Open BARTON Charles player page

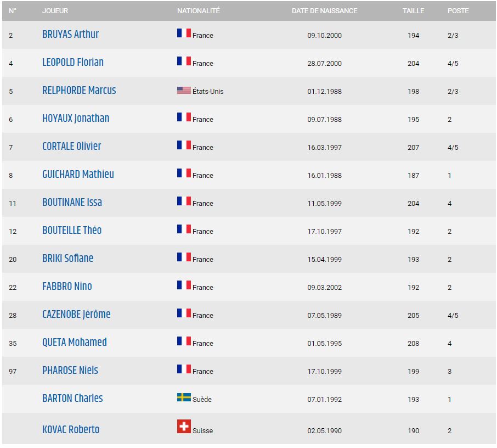(x=72, y=398)
